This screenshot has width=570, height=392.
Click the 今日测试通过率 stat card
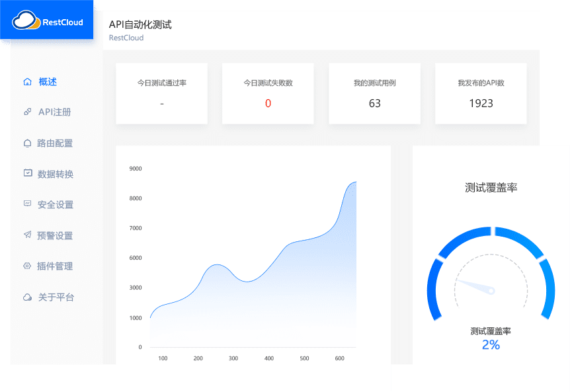161,93
